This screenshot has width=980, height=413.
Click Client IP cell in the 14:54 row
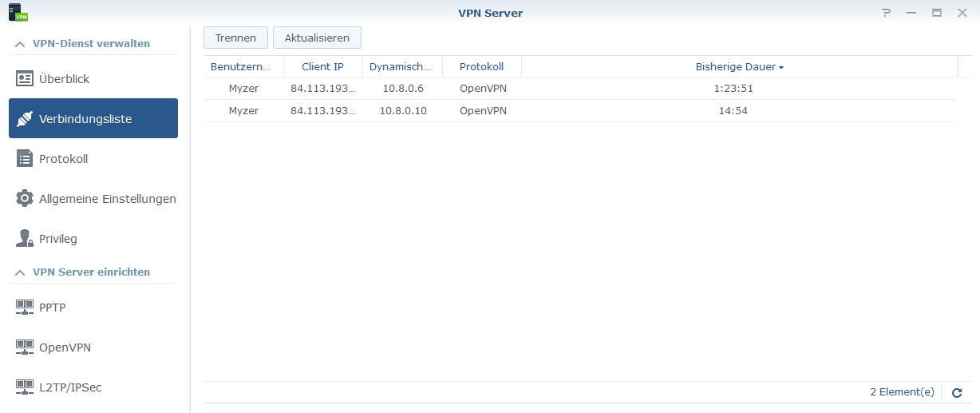tap(323, 111)
